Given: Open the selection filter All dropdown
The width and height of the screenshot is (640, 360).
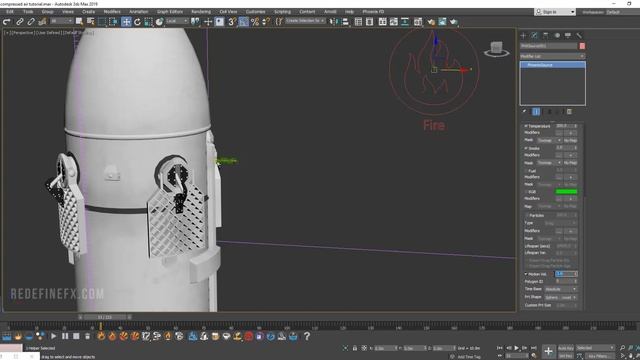Looking at the screenshot, I should click(x=61, y=21).
